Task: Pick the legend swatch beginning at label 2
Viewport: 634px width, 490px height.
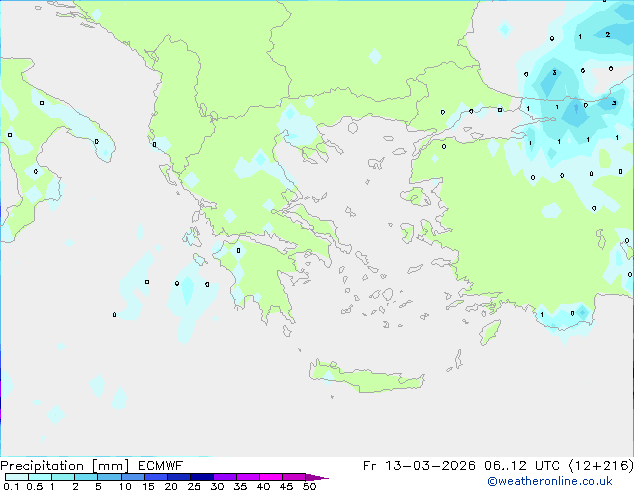Action: (x=86, y=477)
